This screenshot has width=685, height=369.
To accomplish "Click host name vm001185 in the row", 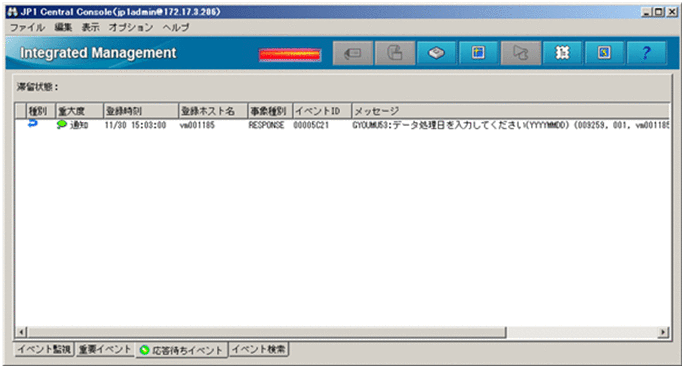I will [197, 125].
